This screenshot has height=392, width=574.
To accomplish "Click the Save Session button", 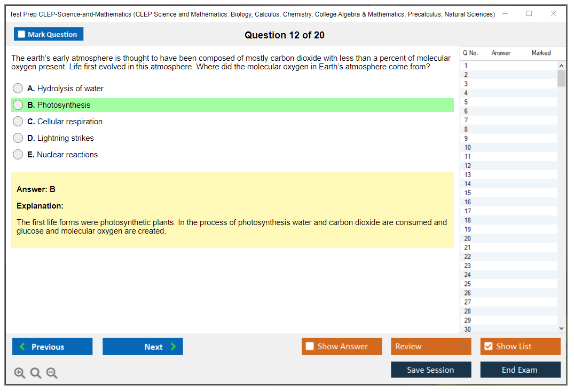I will [x=431, y=370].
